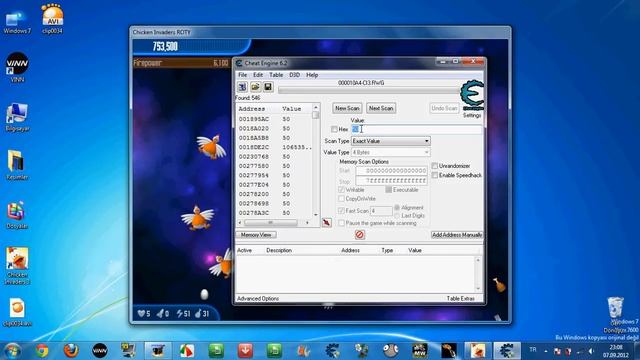
Task: Click the save floppy disk icon
Action: pyautogui.click(x=268, y=87)
